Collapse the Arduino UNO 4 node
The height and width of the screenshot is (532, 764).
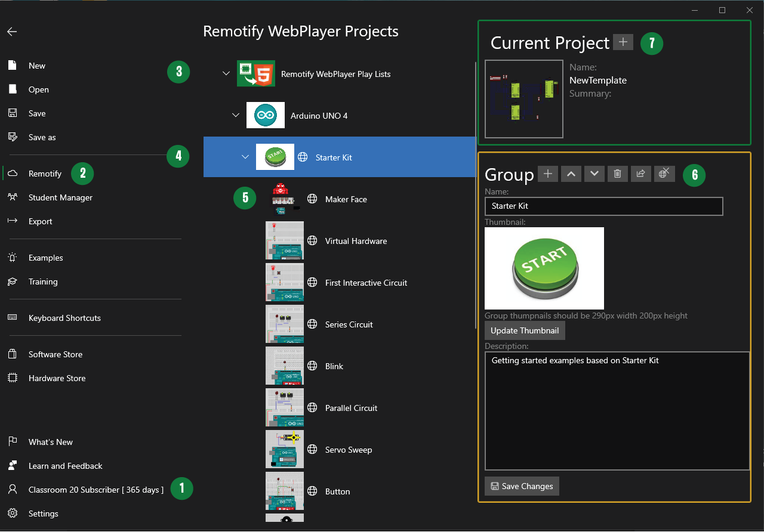coord(235,116)
